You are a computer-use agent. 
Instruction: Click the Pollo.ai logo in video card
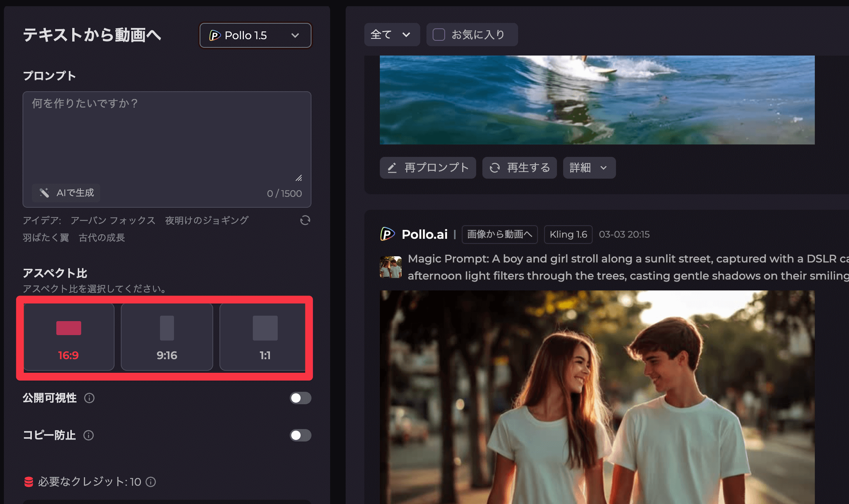pyautogui.click(x=387, y=234)
